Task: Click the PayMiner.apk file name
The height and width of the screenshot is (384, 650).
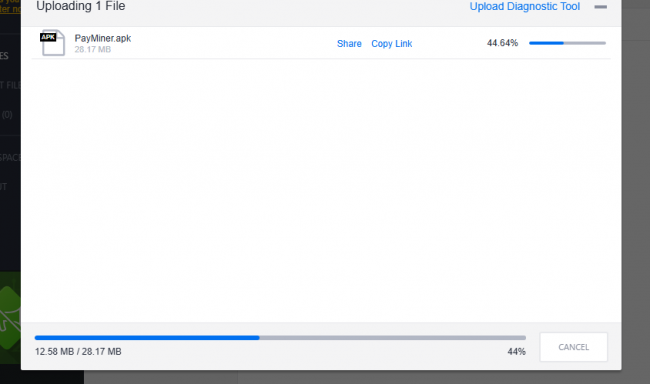Action: point(103,38)
